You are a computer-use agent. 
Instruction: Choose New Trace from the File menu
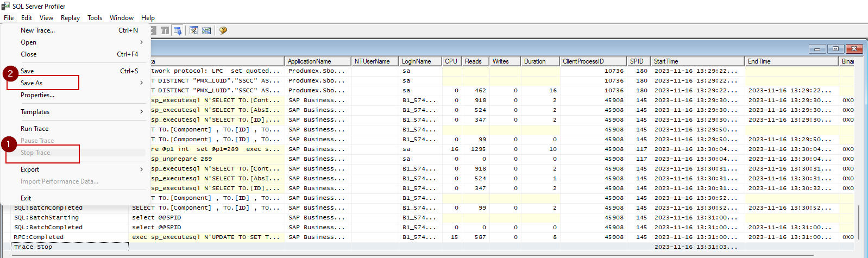click(38, 30)
